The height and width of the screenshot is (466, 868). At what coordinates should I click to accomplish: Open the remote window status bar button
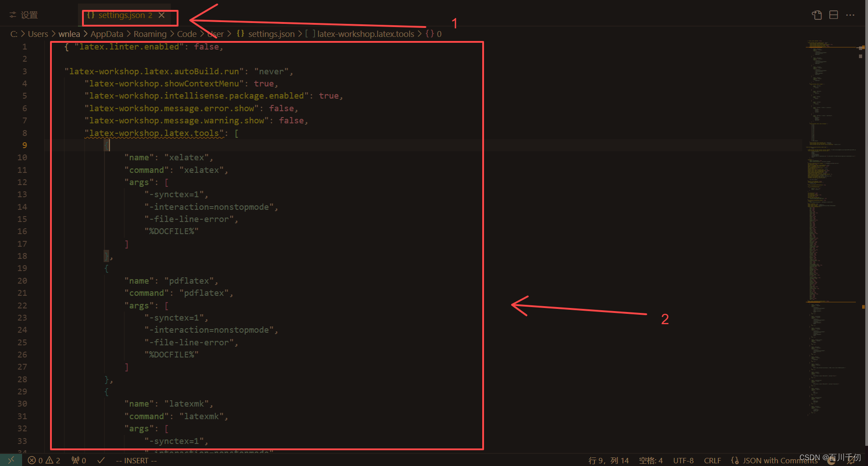click(x=11, y=460)
